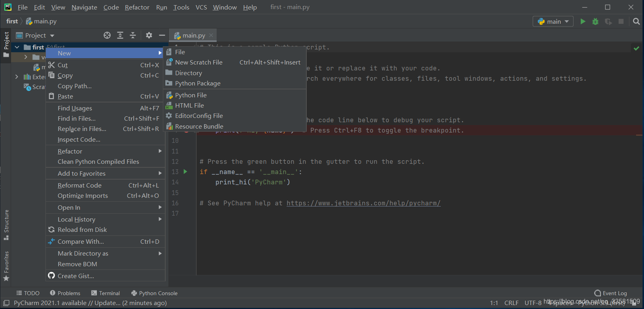Select Reload from Disk
The height and width of the screenshot is (309, 644).
(x=105, y=229)
